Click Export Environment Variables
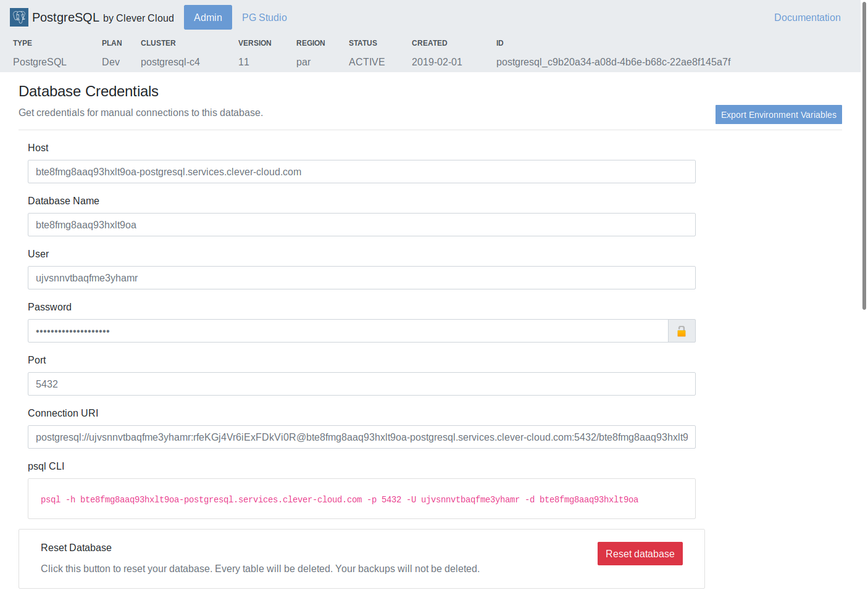The height and width of the screenshot is (590, 868). pos(778,114)
